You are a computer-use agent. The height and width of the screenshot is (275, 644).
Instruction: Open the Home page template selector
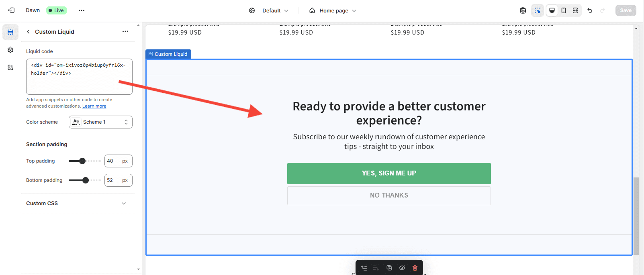(333, 10)
